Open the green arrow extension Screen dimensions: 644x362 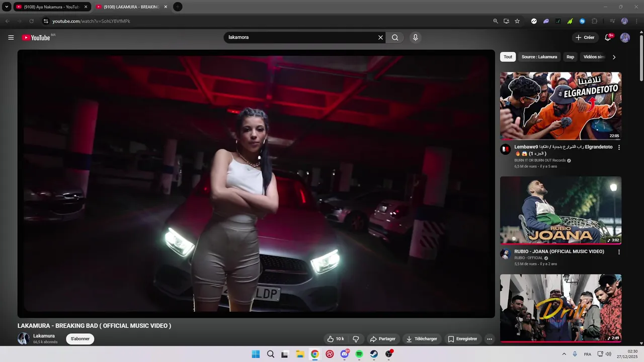570,21
